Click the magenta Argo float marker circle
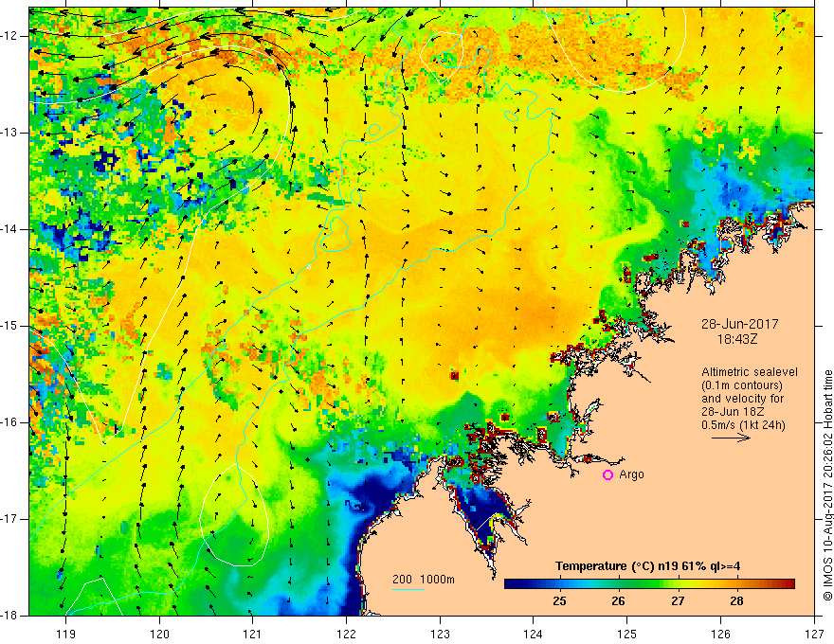The width and height of the screenshot is (834, 644). coord(607,474)
